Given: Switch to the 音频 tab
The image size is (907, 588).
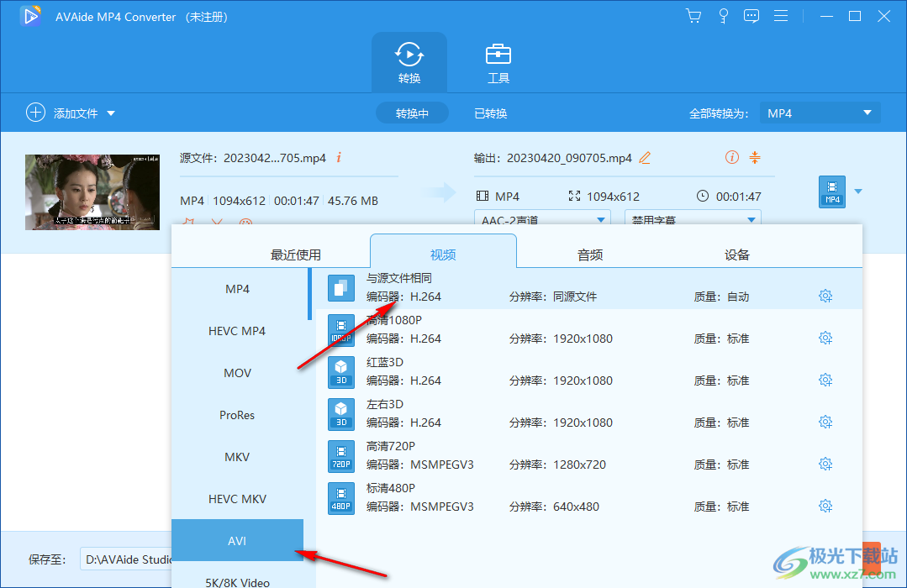Looking at the screenshot, I should pos(590,255).
